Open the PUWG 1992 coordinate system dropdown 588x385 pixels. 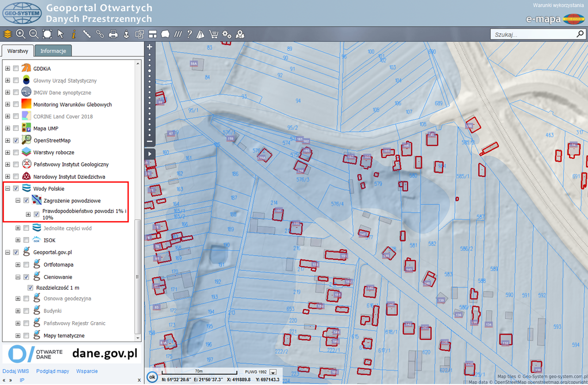click(x=273, y=372)
